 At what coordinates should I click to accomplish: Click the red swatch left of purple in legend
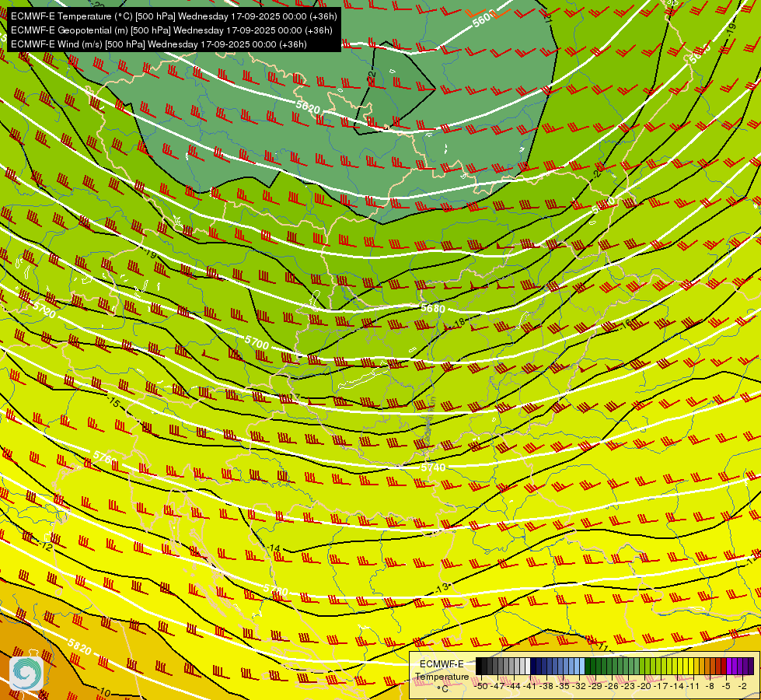click(723, 667)
